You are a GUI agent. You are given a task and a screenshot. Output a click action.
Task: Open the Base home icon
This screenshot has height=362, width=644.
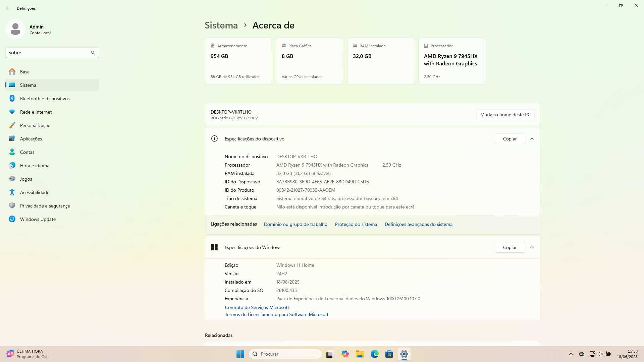point(12,71)
